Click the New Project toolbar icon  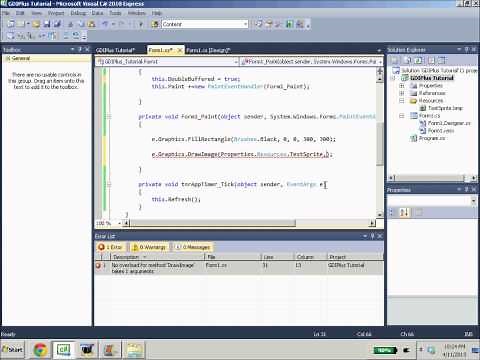[11, 24]
